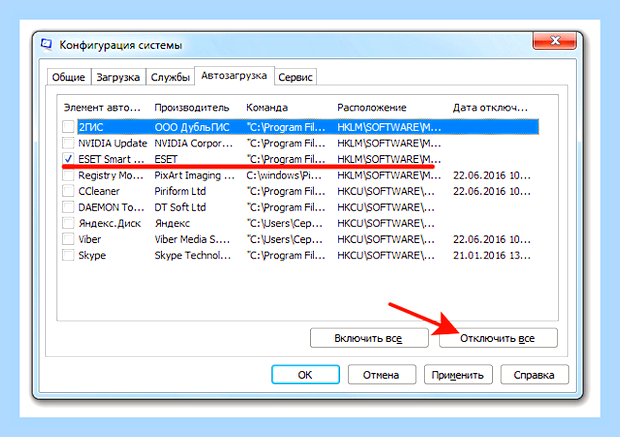Sort by Элемент авто... column header
620x437 pixels.
coord(102,108)
